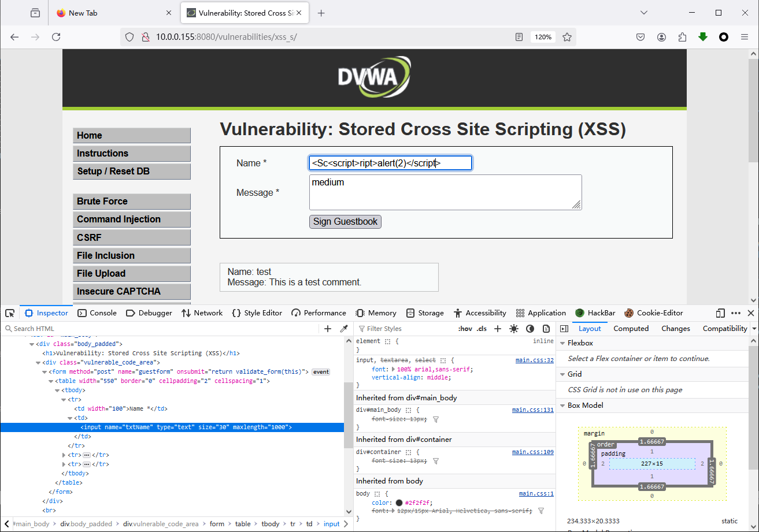Toggle reader view icon in address bar

pyautogui.click(x=519, y=37)
